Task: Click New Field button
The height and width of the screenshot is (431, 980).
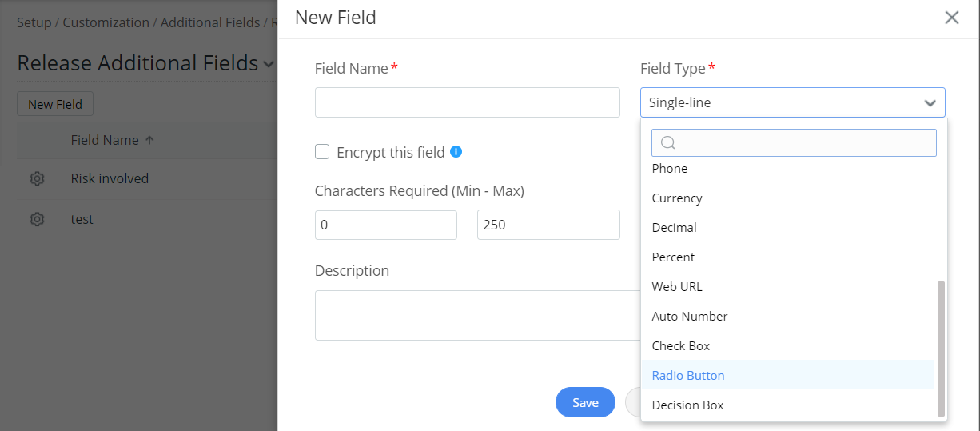Action: click(x=55, y=104)
